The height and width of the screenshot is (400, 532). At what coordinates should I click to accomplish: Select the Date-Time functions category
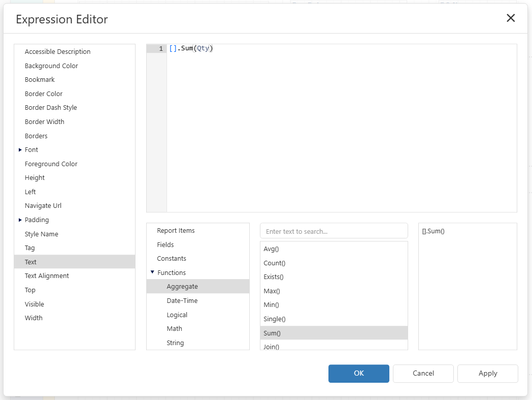click(x=182, y=301)
